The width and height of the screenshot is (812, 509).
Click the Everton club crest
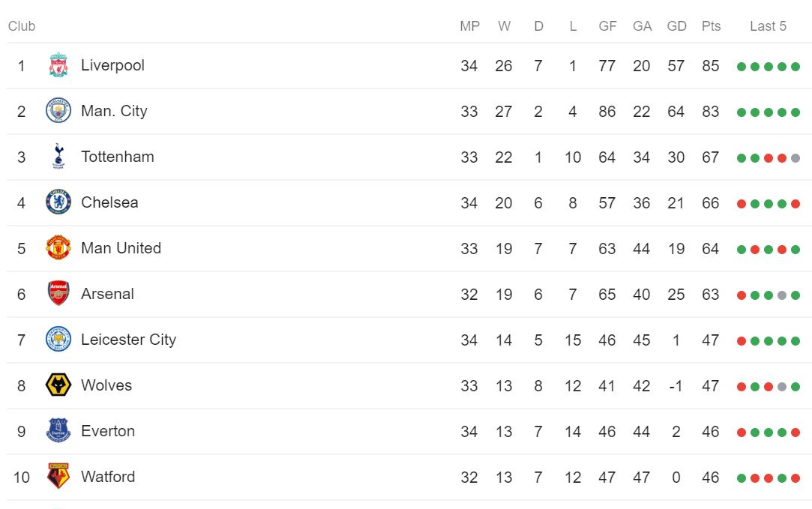coord(58,431)
